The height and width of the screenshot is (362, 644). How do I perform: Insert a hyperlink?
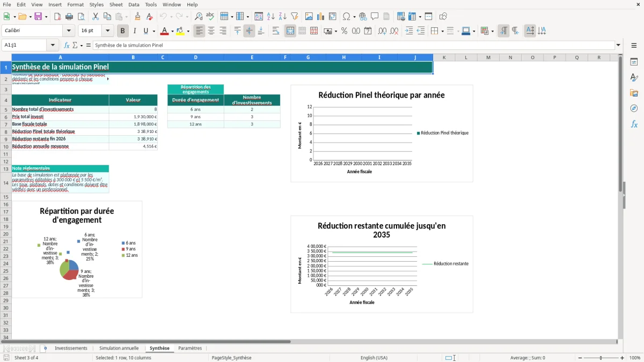point(363,17)
